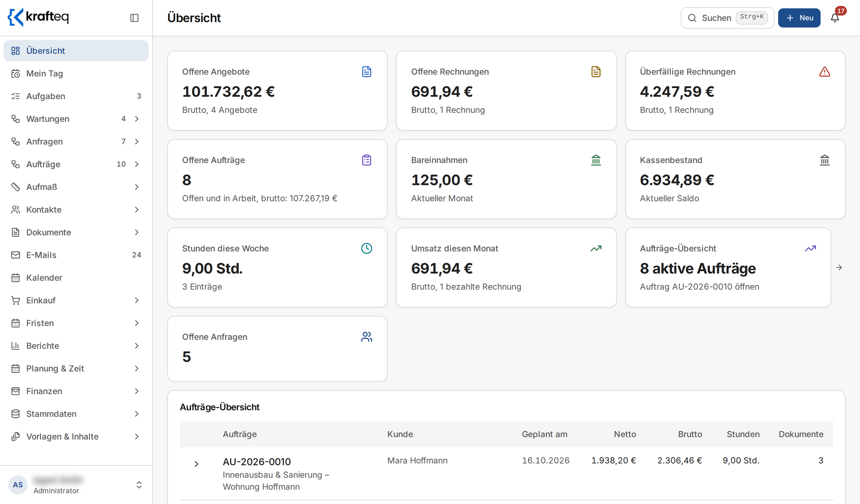Open order AU-2026-0010 link in table

point(257,461)
